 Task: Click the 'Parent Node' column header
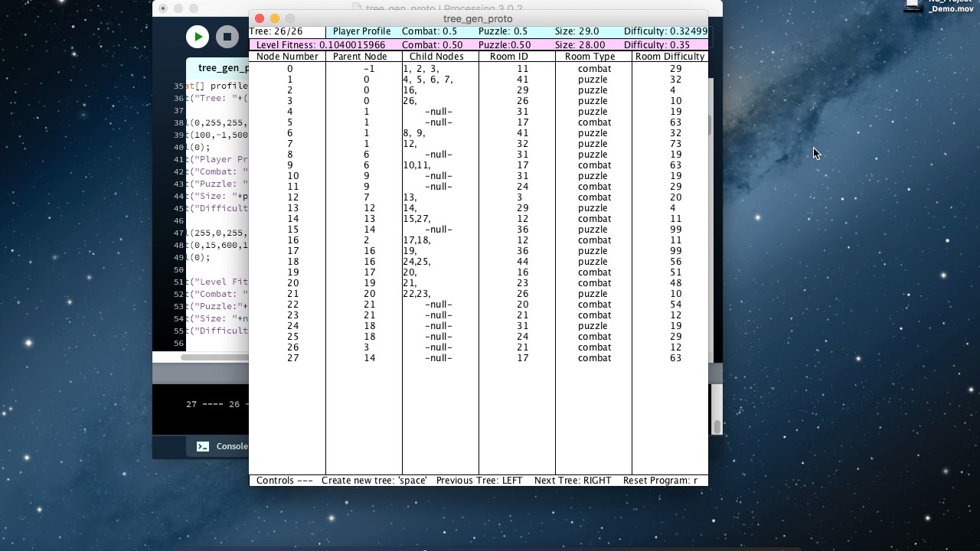(x=360, y=57)
